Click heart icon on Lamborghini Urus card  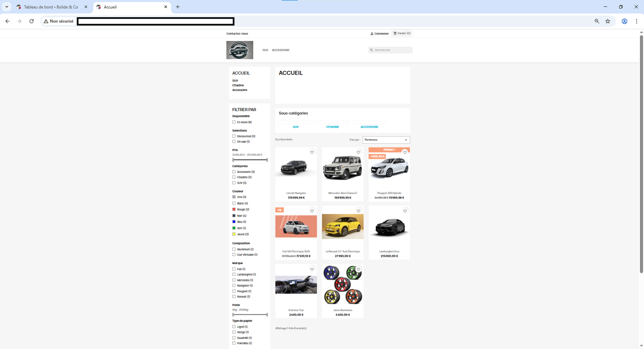(405, 211)
